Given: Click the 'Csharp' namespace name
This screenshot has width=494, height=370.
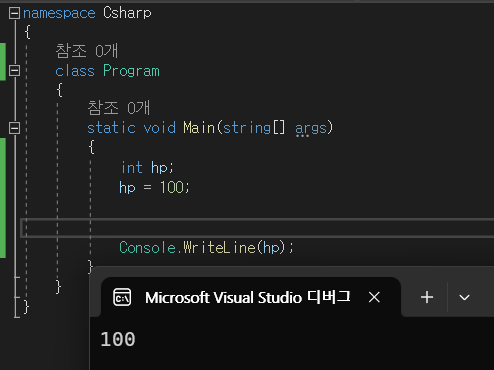Looking at the screenshot, I should pos(127,13).
